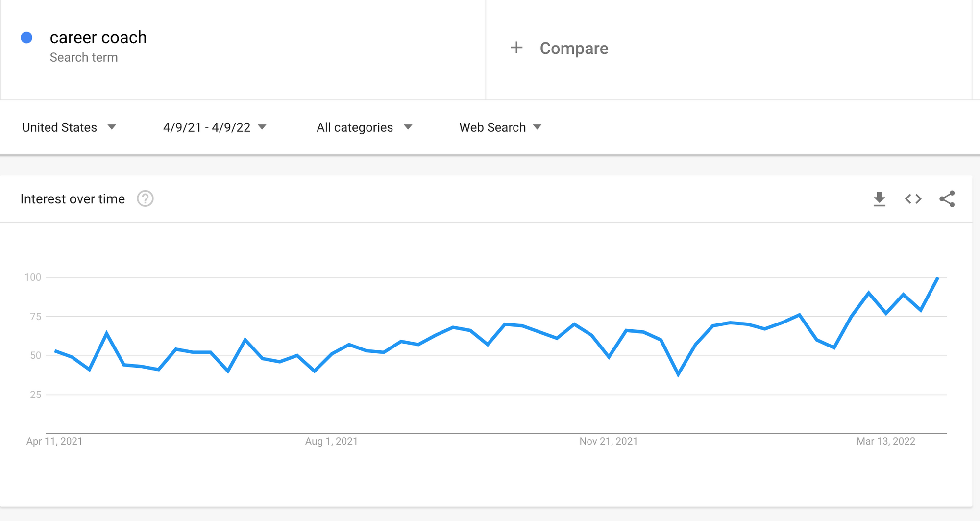Select the Apr 11, 2021 axis label
The width and height of the screenshot is (980, 521).
(x=54, y=441)
